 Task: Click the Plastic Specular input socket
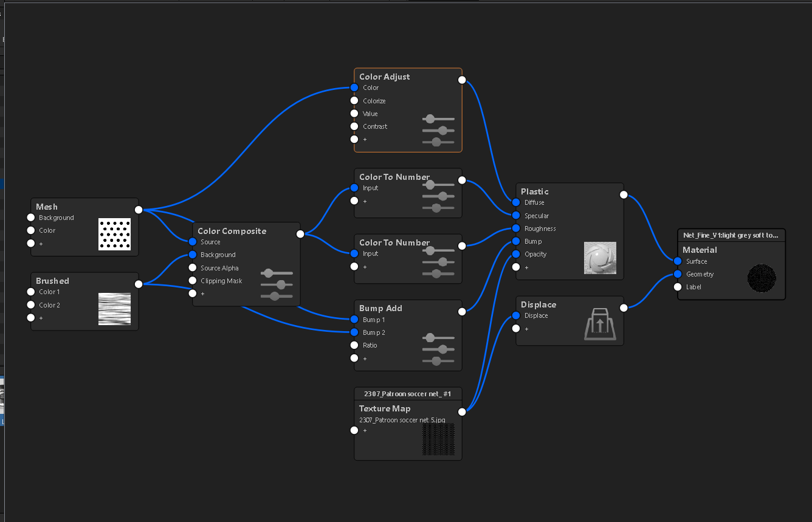[516, 216]
